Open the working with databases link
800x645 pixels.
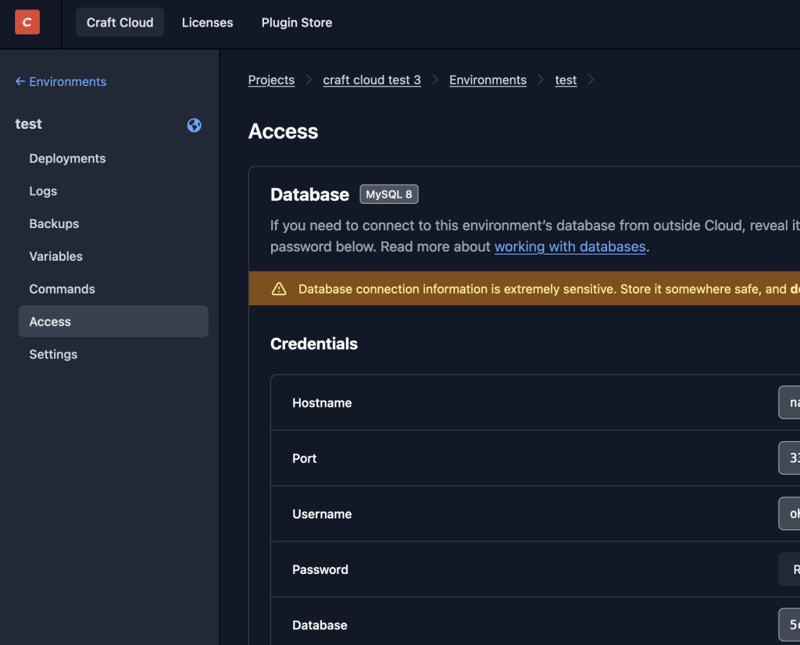coord(570,246)
